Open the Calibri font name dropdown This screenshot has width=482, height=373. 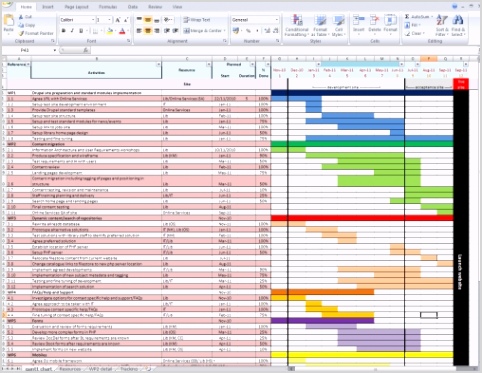93,20
